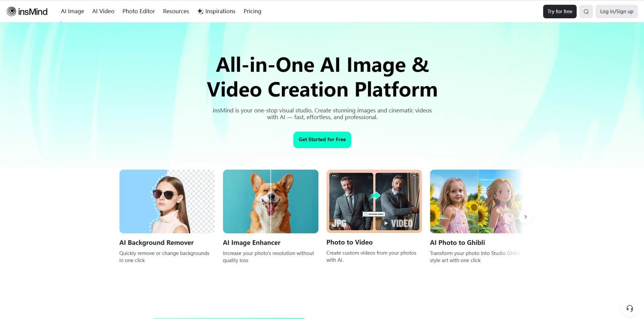This screenshot has width=644, height=319.
Task: Click the Try for free button
Action: pos(559,12)
